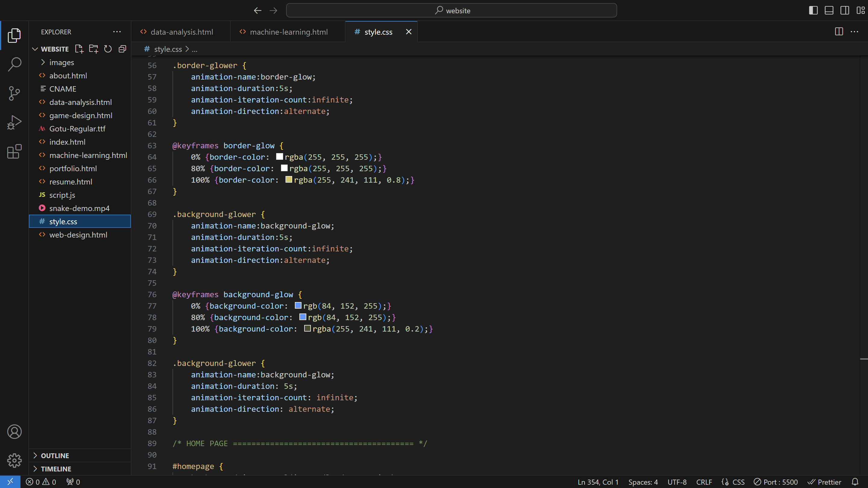The image size is (868, 488).
Task: Open index.html from Explorer
Action: 80,142
